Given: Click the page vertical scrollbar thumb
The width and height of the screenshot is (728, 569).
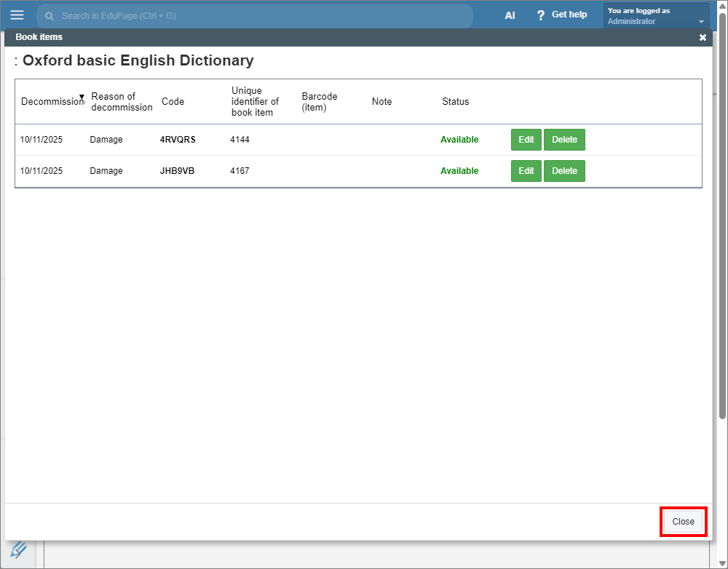Looking at the screenshot, I should 722,218.
